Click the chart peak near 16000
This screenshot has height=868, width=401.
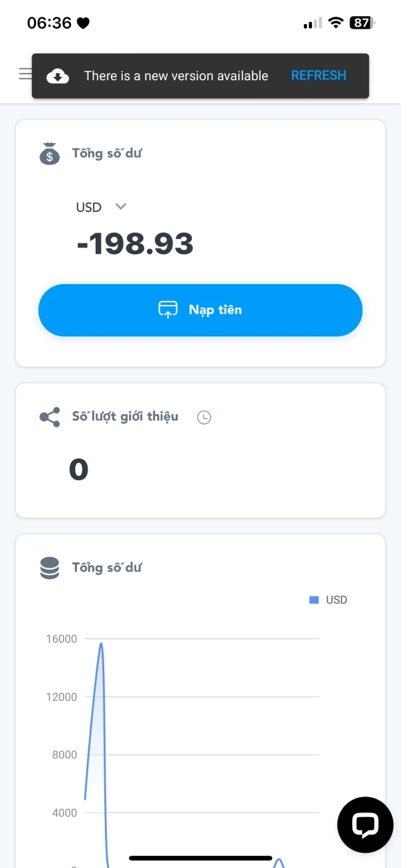101,644
